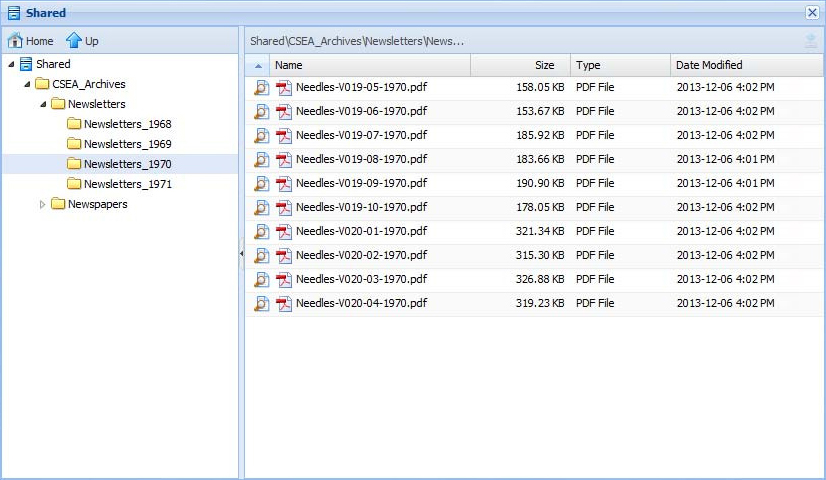The width and height of the screenshot is (826, 480).
Task: Sort files by Type column
Action: pyautogui.click(x=620, y=65)
